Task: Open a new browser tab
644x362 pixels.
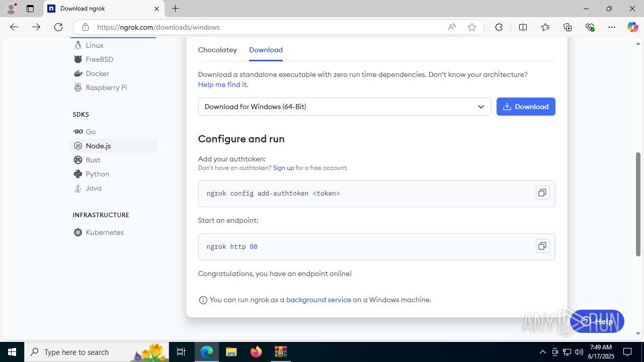Action: pyautogui.click(x=175, y=9)
